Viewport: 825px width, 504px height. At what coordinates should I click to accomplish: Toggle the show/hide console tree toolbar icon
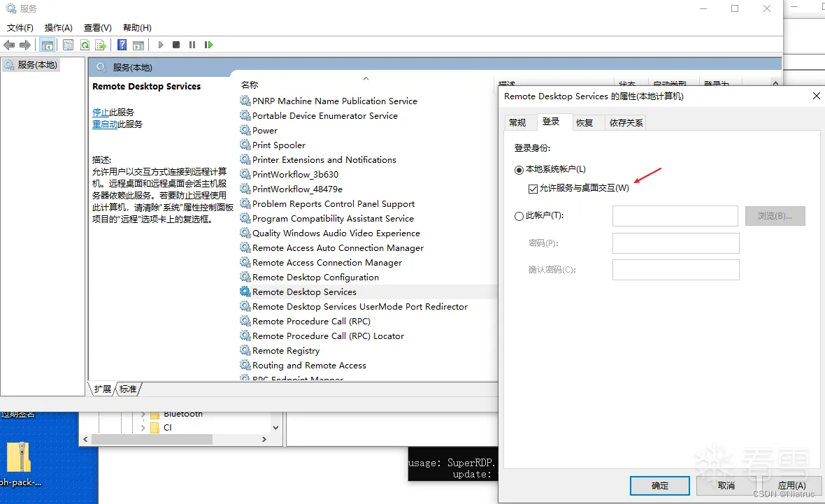[47, 45]
